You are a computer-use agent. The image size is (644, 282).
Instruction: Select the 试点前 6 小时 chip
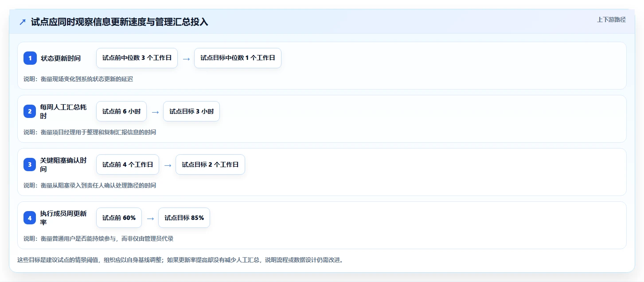[121, 111]
